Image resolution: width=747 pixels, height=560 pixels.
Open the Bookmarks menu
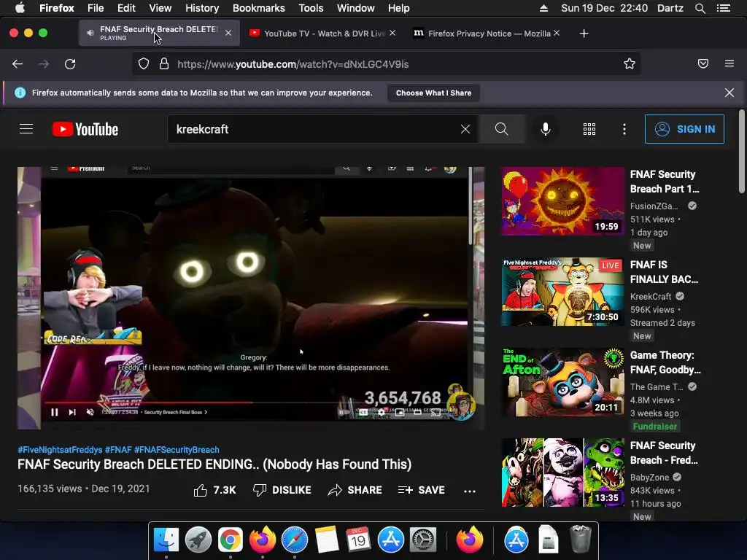point(259,8)
